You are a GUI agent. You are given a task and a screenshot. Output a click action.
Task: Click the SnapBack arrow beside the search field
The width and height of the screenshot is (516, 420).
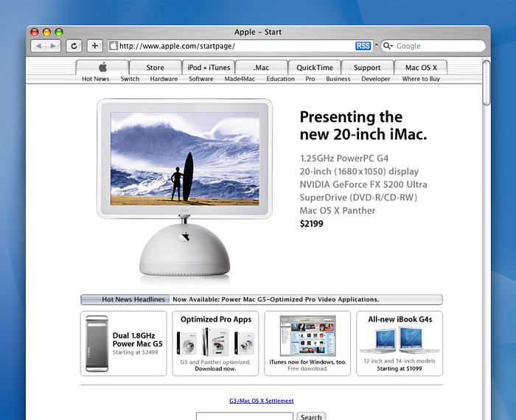coord(377,46)
